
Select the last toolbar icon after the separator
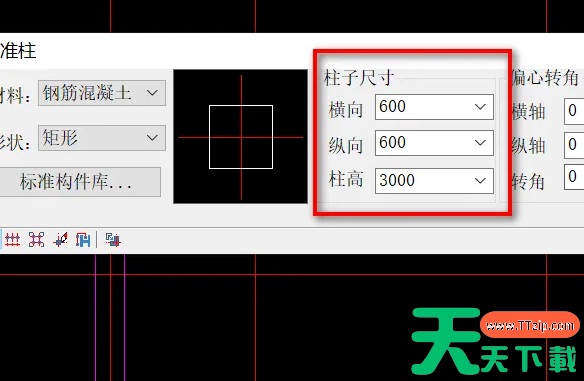tap(113, 239)
